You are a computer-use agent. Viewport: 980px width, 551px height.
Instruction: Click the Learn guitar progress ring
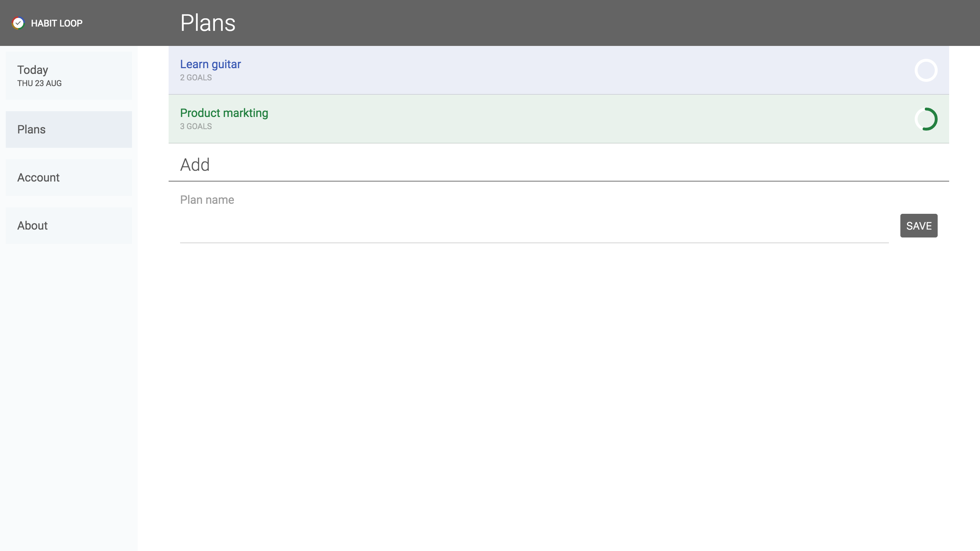(x=925, y=70)
